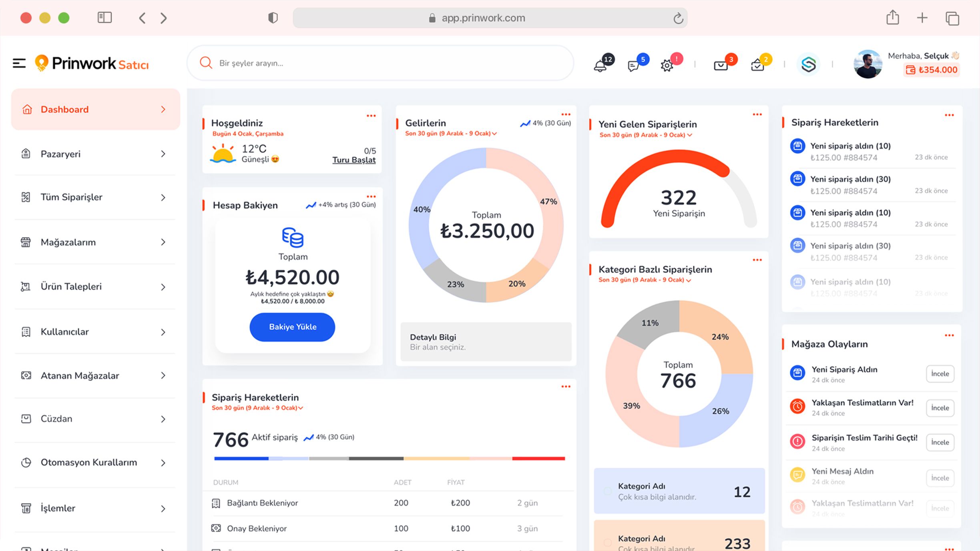The width and height of the screenshot is (980, 551).
Task: Click the İşlemler icon in sidebar
Action: point(26,508)
